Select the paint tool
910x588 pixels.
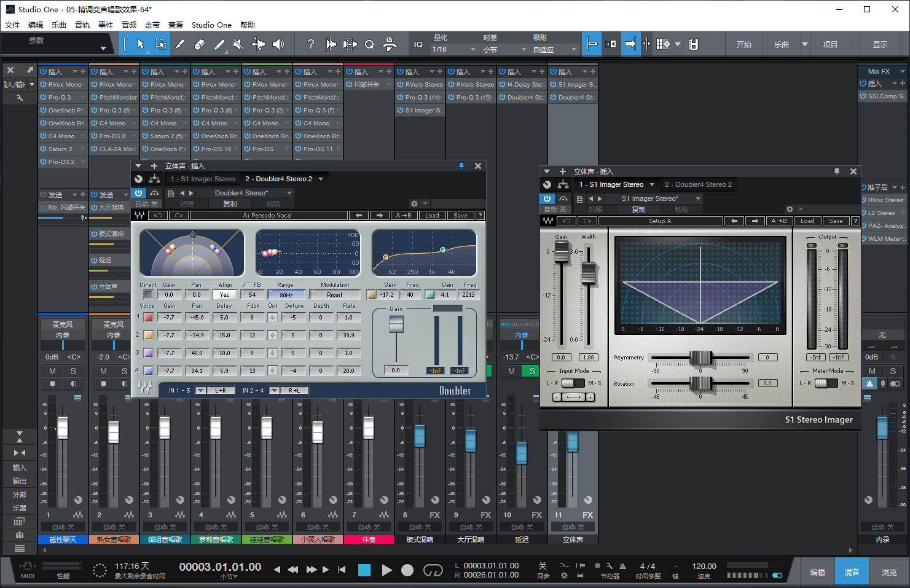pos(219,44)
